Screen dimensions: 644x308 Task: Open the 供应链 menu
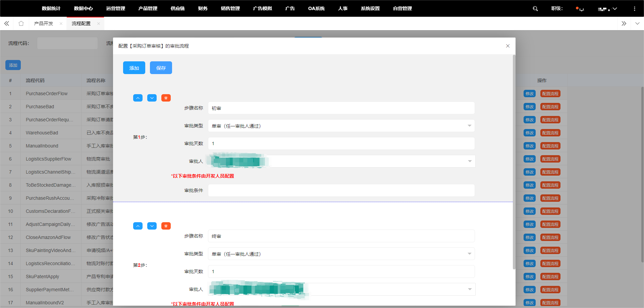177,8
